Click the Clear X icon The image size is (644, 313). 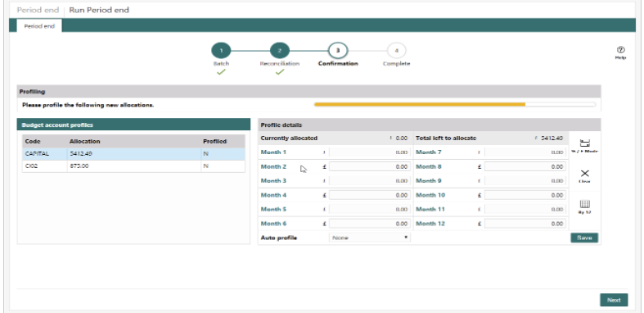(584, 173)
